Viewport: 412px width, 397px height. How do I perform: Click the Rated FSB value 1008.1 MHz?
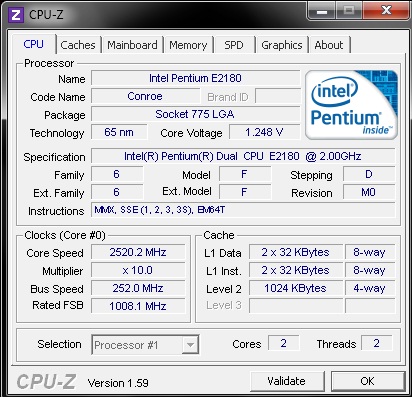coord(138,306)
